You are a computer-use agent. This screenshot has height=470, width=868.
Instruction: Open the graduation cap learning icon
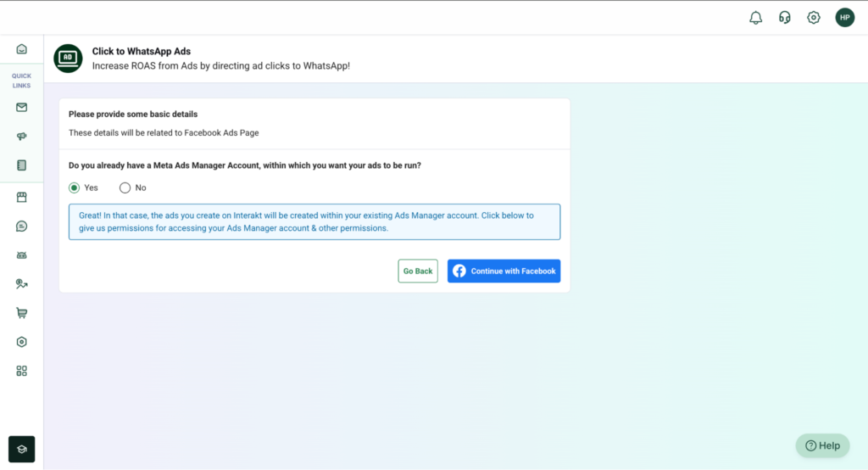(x=21, y=449)
